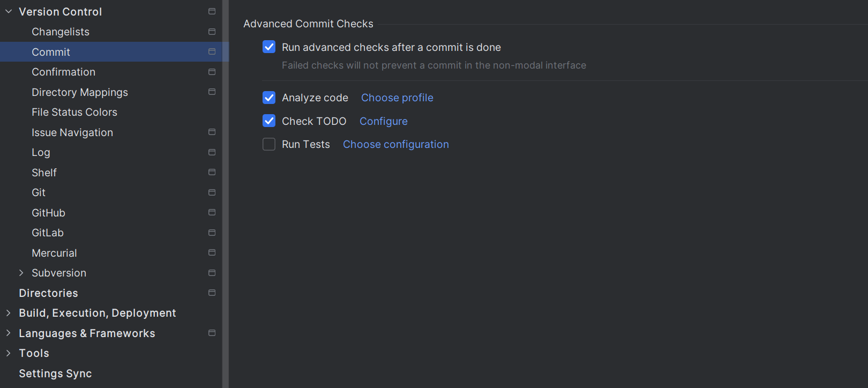Image resolution: width=868 pixels, height=388 pixels.
Task: Open the Git settings page
Action: click(x=39, y=192)
